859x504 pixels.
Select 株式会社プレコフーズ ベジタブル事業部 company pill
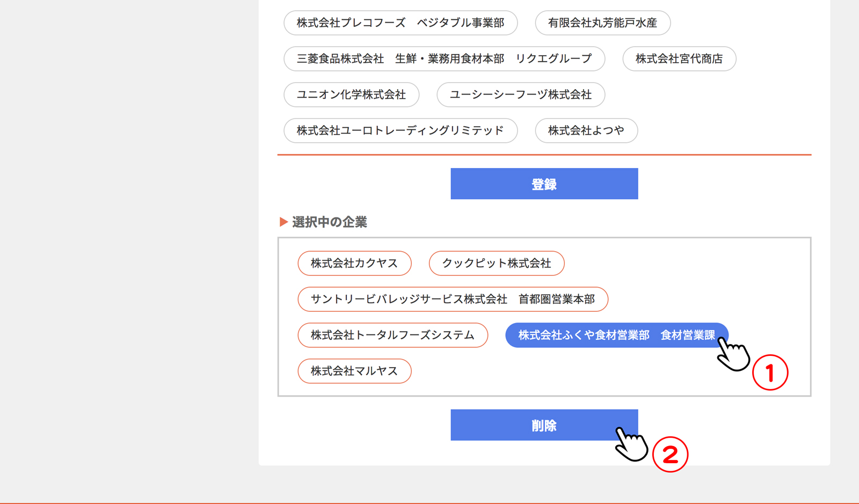coord(400,23)
